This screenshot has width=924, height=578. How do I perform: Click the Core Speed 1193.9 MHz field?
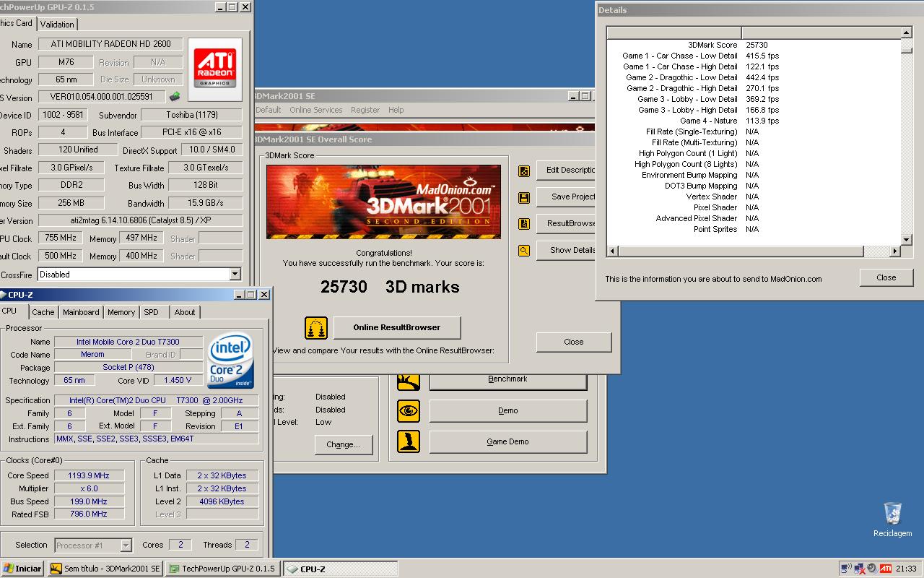(89, 475)
